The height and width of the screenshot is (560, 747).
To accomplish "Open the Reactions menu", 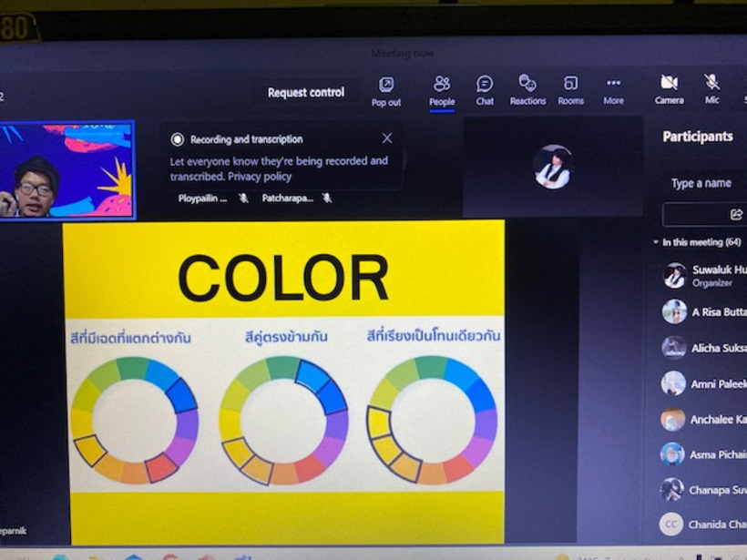I will pyautogui.click(x=527, y=90).
